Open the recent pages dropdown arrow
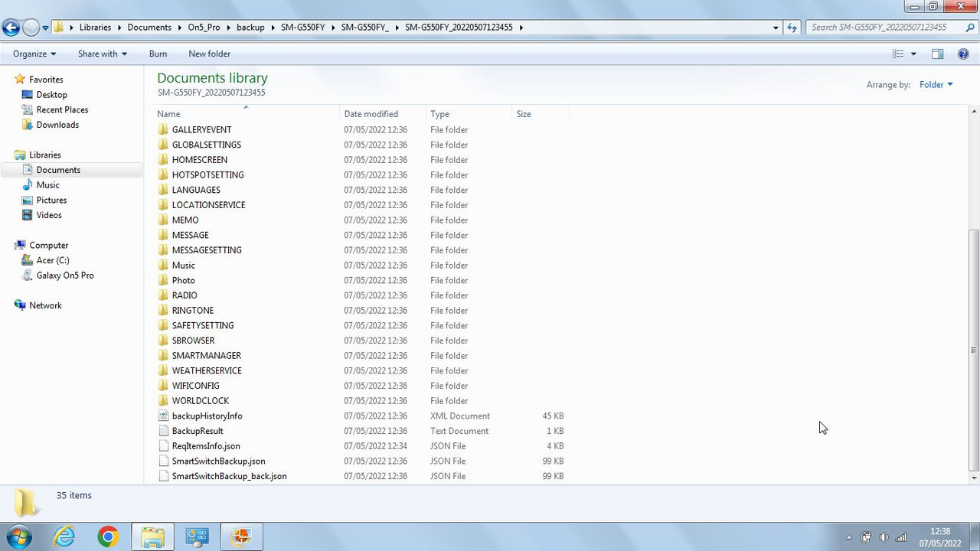Image resolution: width=980 pixels, height=551 pixels. (45, 28)
